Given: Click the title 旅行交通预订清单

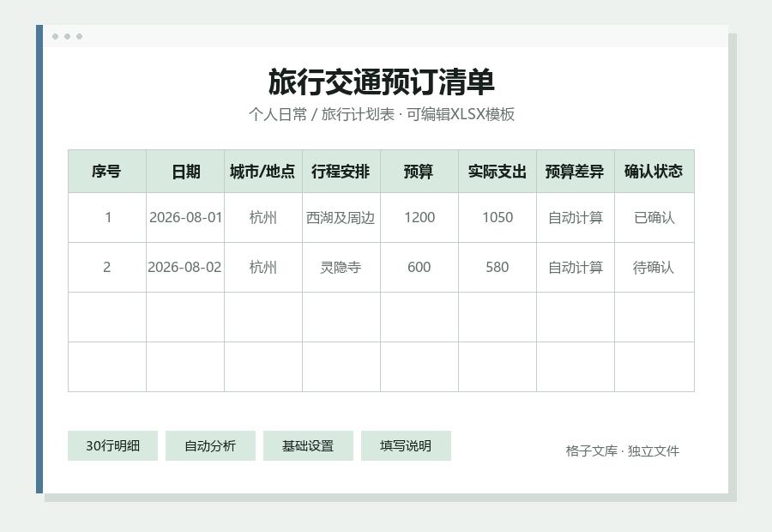Looking at the screenshot, I should coord(382,82).
